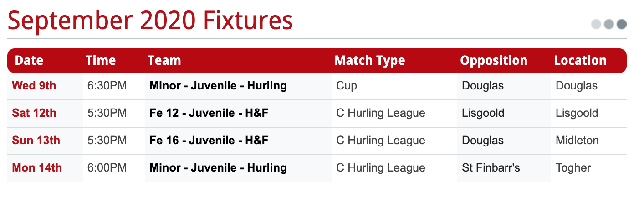Click the middle carousel dot indicator

(609, 24)
